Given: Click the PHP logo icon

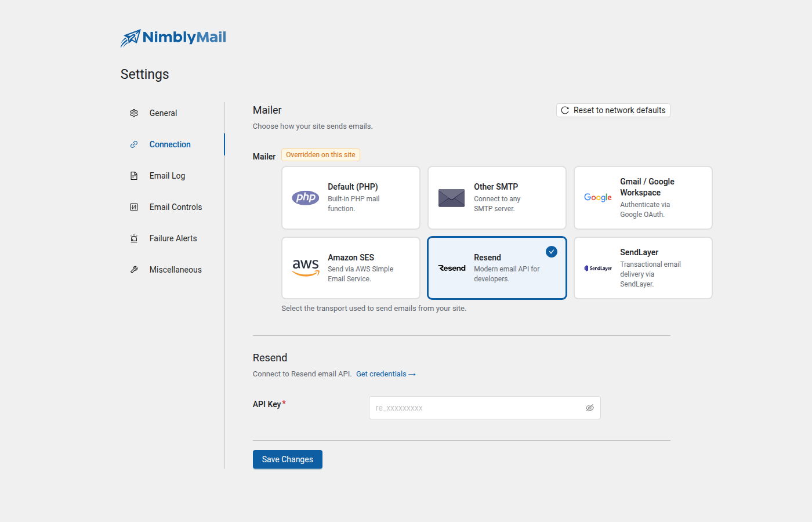Looking at the screenshot, I should click(x=306, y=198).
